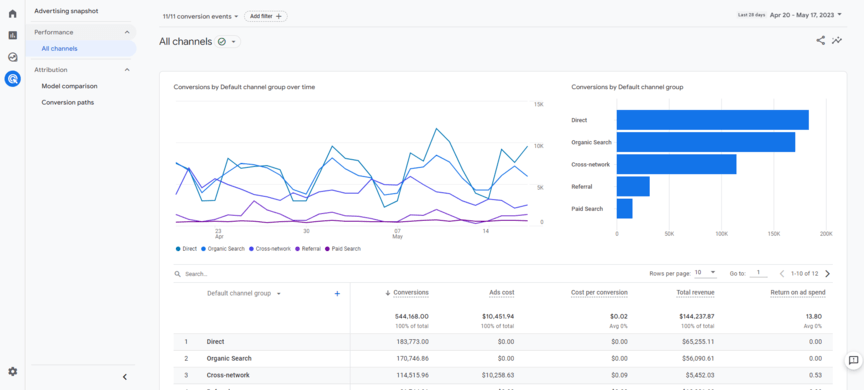Sort table by Total revenue column

pyautogui.click(x=695, y=292)
